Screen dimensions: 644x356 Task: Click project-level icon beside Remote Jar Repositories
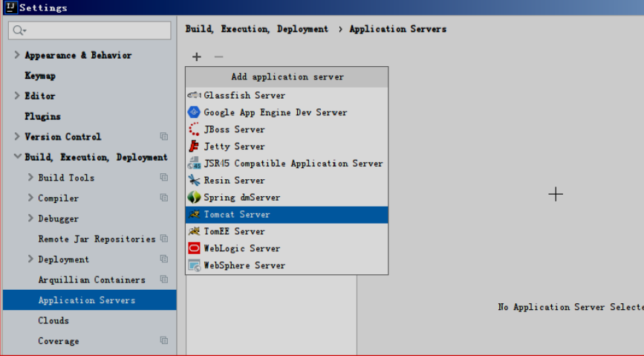click(x=164, y=239)
